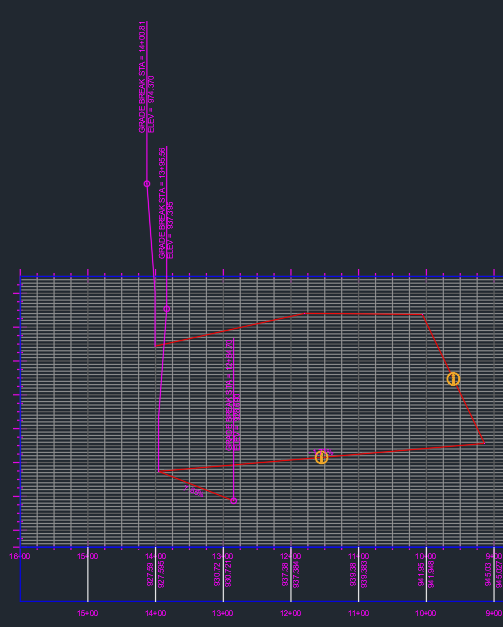Select band elevation value 941.95

tap(421, 574)
